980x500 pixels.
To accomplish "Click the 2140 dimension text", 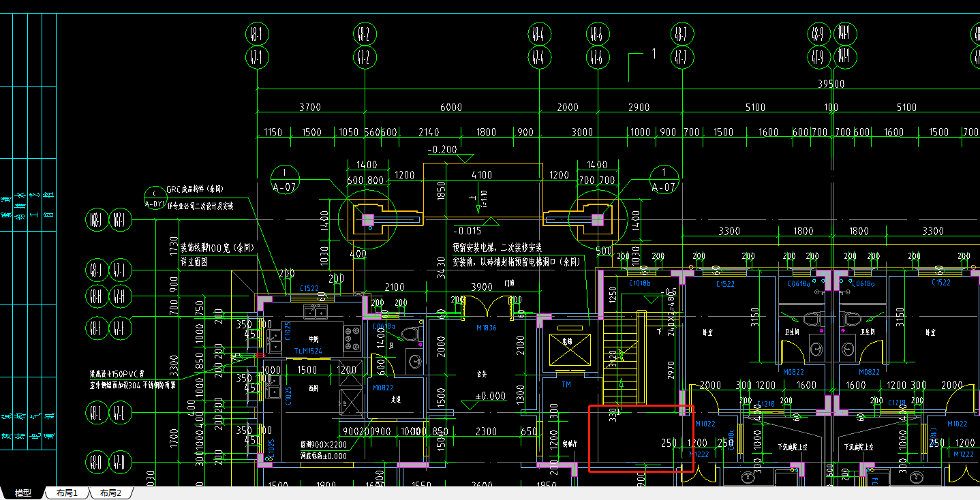I will click(429, 132).
